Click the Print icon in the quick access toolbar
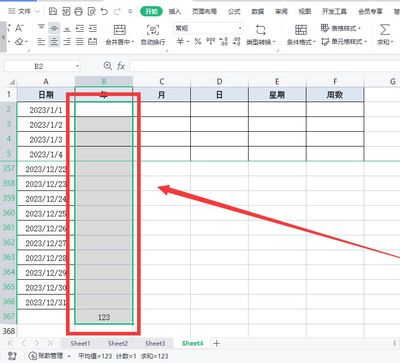 78,11
